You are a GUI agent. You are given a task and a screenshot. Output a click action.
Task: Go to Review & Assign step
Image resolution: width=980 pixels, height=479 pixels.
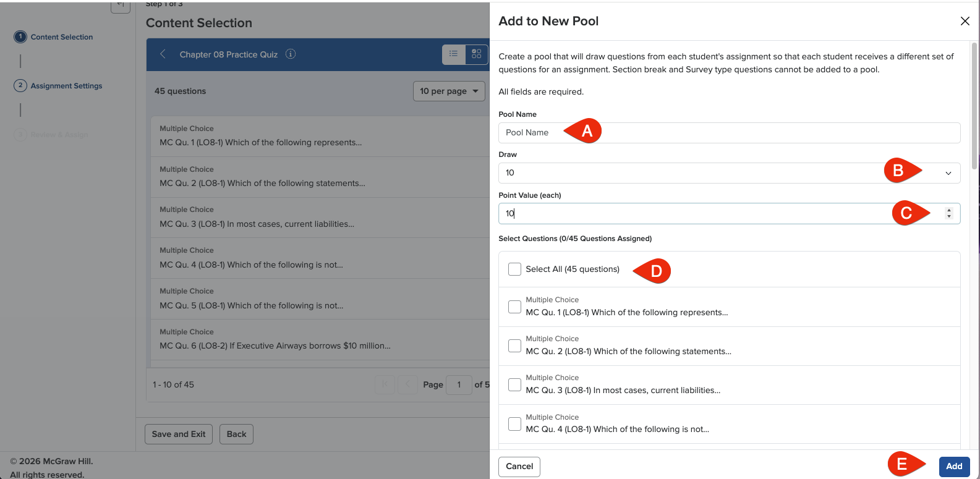59,135
